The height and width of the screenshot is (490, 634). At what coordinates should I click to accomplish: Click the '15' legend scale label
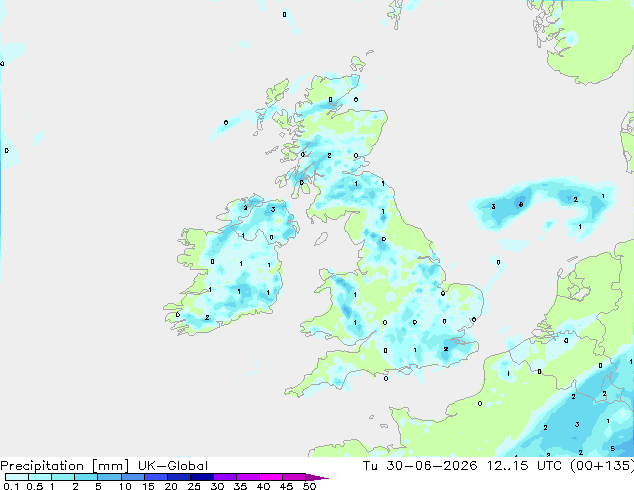pyautogui.click(x=148, y=486)
